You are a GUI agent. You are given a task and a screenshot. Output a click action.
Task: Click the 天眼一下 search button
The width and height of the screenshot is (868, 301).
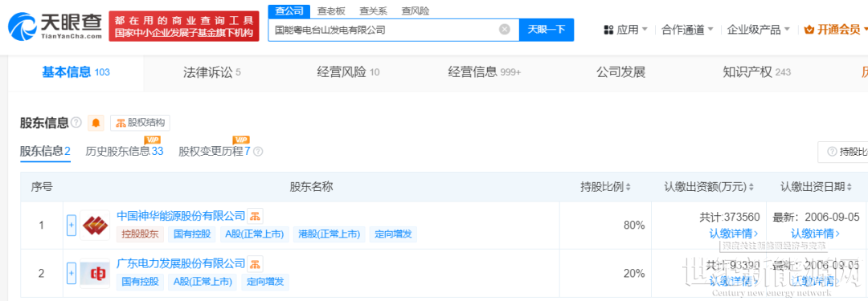(x=547, y=30)
